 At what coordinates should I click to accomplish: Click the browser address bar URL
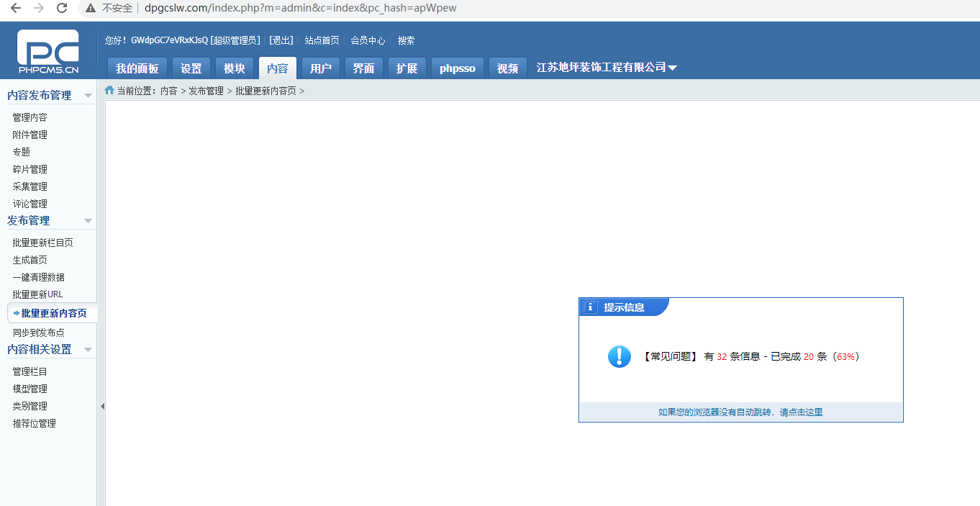point(300,8)
